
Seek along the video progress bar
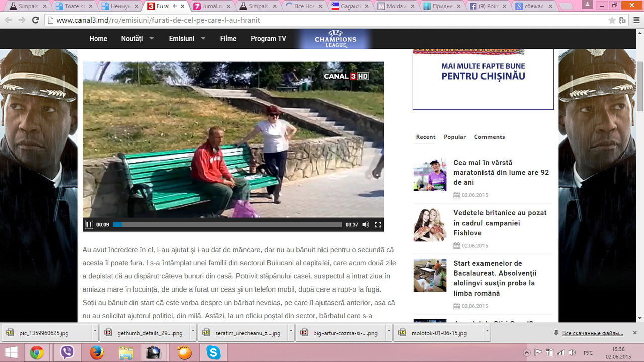[227, 224]
